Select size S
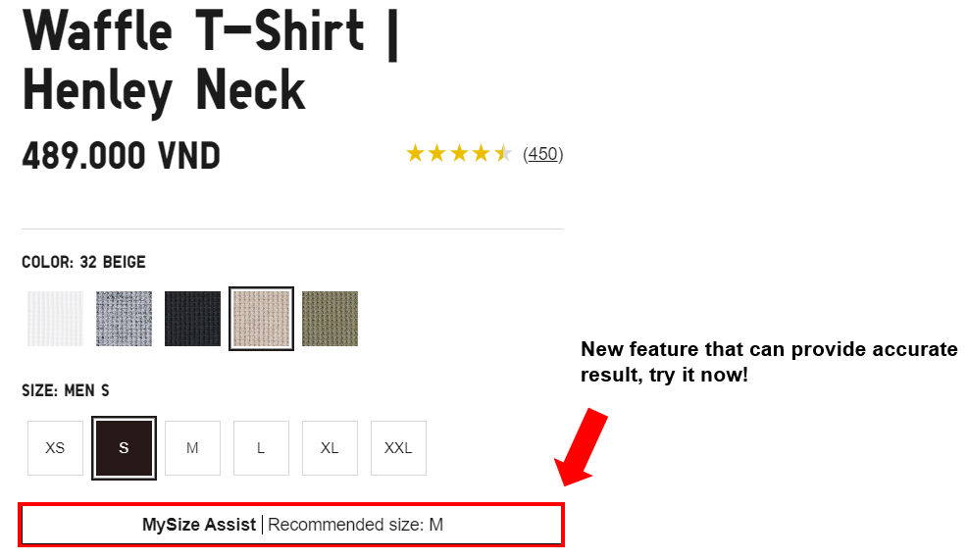 pyautogui.click(x=124, y=448)
